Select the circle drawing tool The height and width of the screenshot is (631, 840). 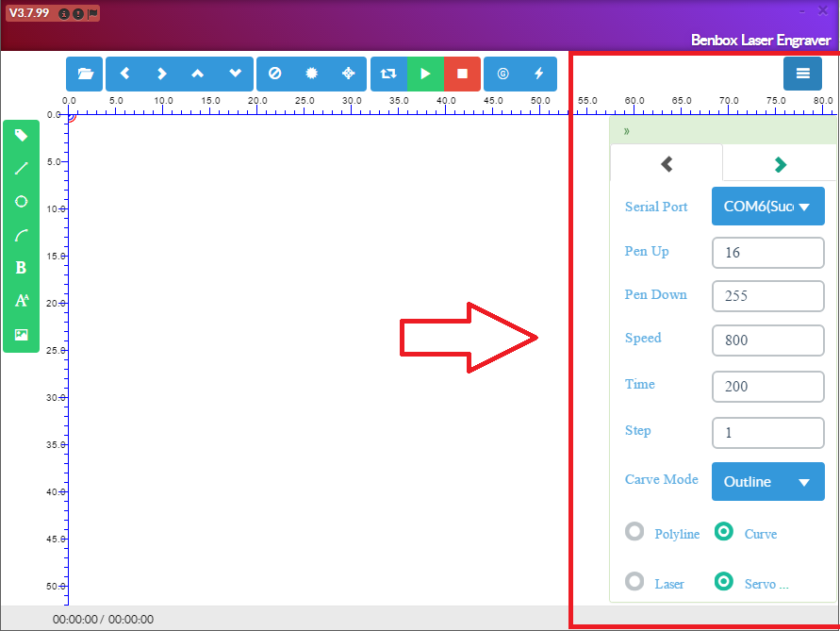pos(21,202)
